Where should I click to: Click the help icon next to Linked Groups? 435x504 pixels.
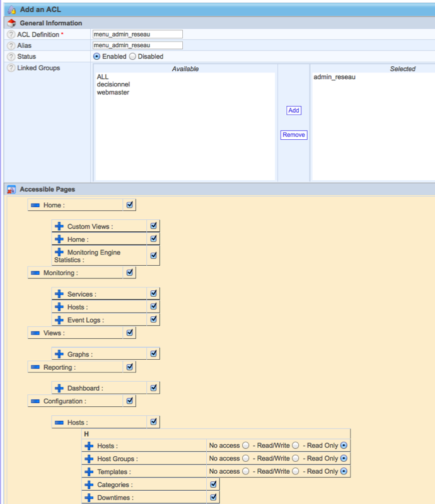[11, 68]
